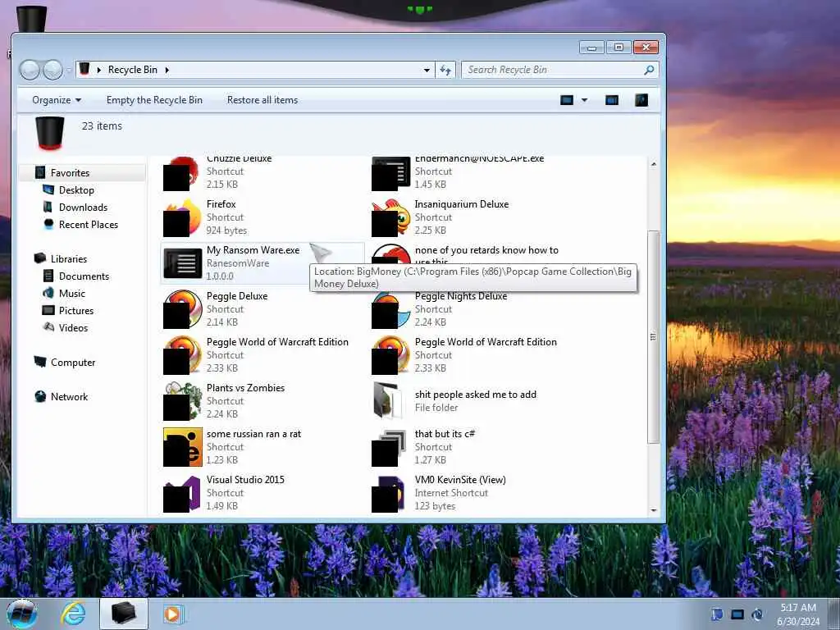
Task: Select Network in the navigation pane
Action: click(x=69, y=396)
